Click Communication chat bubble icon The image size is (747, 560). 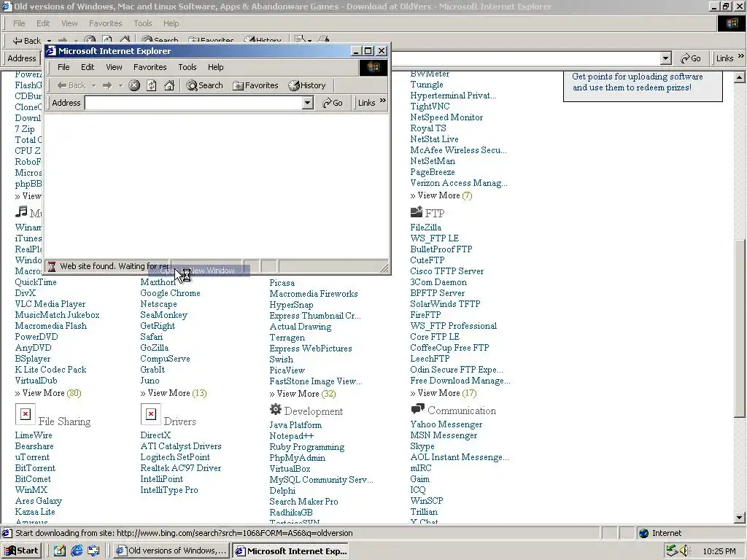pos(417,408)
